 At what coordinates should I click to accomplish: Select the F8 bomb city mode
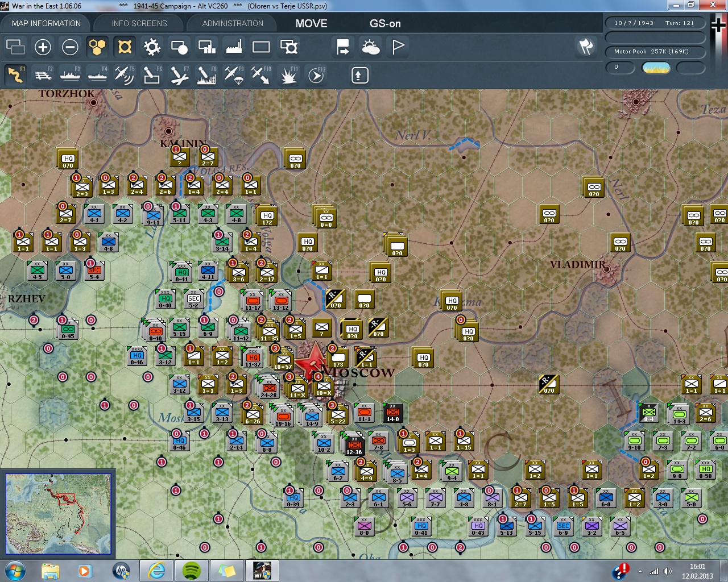pyautogui.click(x=206, y=75)
